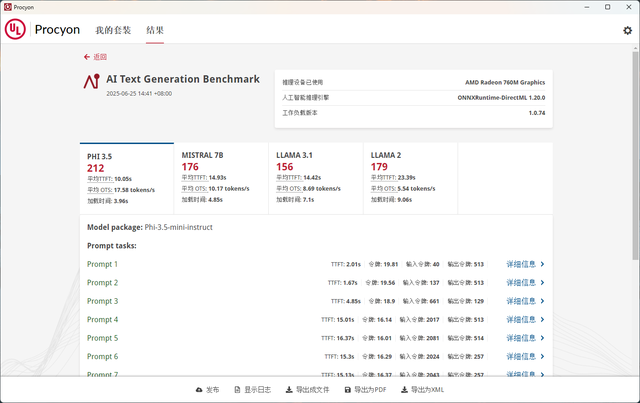The width and height of the screenshot is (640, 403).
Task: Click 详细信息 link for Prompt 3
Action: tap(521, 301)
